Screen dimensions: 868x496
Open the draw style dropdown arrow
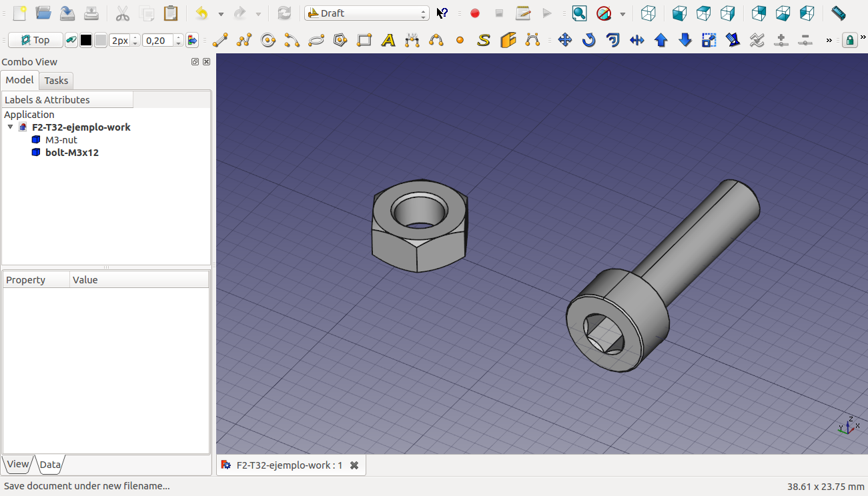622,13
